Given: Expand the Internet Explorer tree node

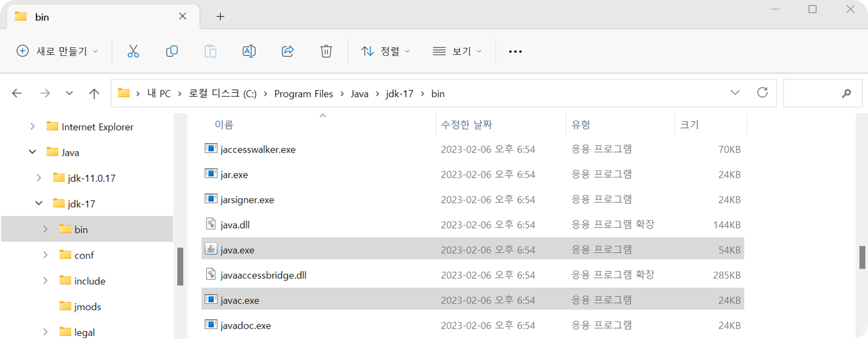Looking at the screenshot, I should click(x=32, y=126).
